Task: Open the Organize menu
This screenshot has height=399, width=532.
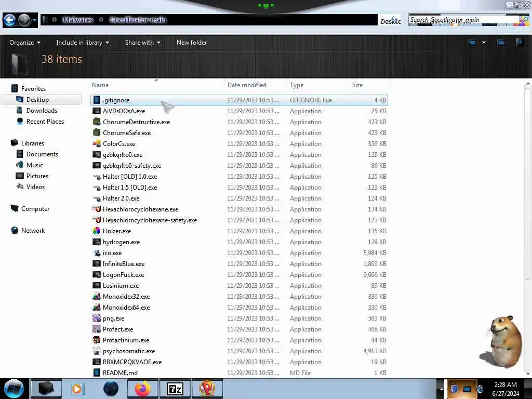Action: [x=25, y=43]
